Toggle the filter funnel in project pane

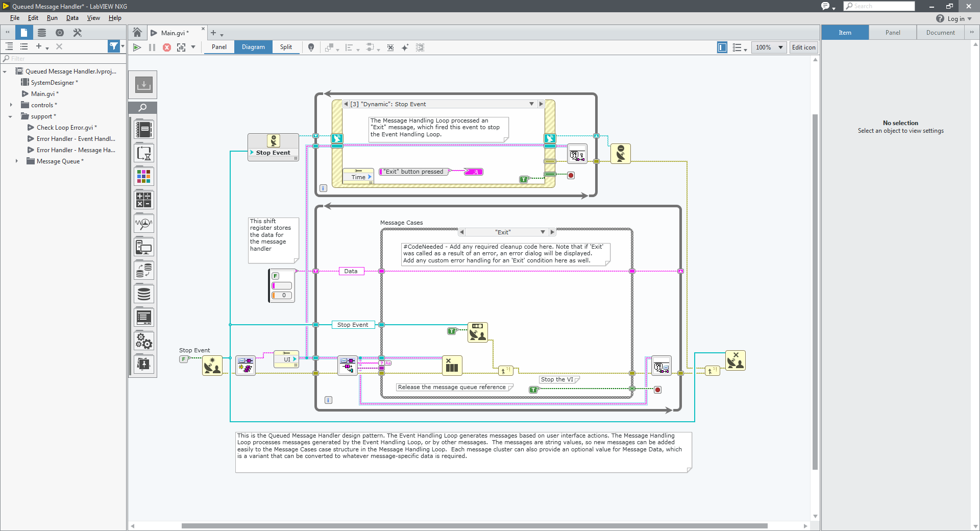114,46
